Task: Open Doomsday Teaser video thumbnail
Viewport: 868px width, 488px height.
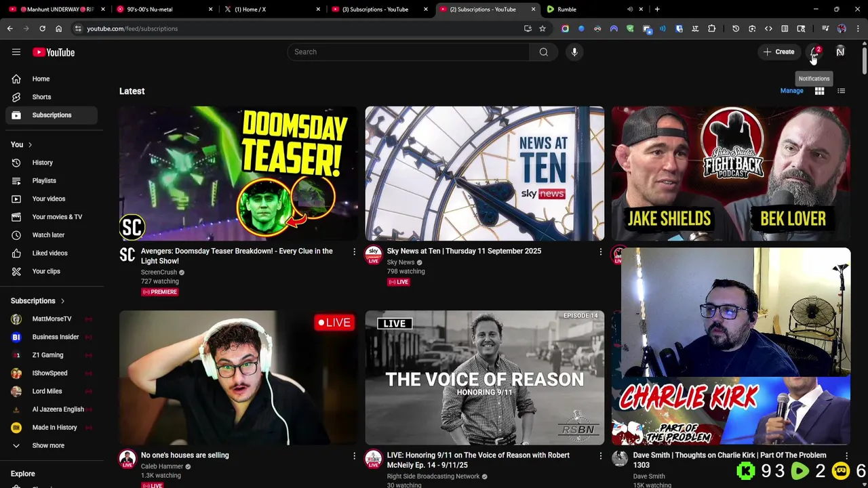Action: 238,174
